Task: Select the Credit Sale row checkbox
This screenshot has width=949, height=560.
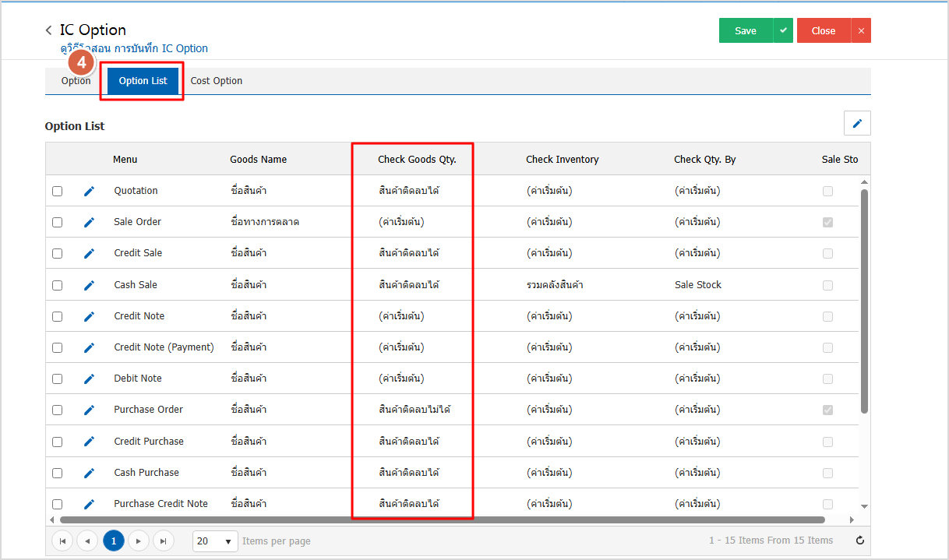Action: coord(58,253)
